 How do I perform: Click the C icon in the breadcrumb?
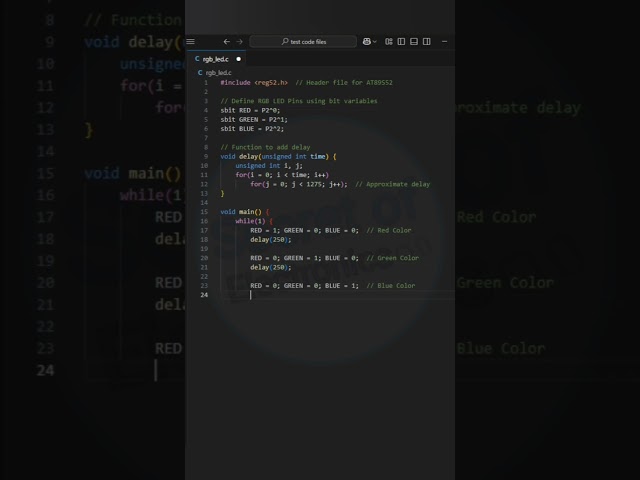pos(200,73)
